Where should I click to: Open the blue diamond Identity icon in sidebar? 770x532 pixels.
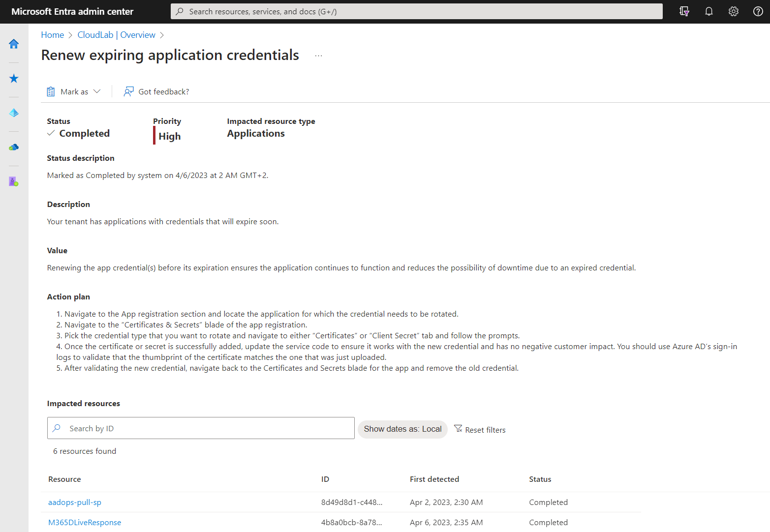point(14,113)
